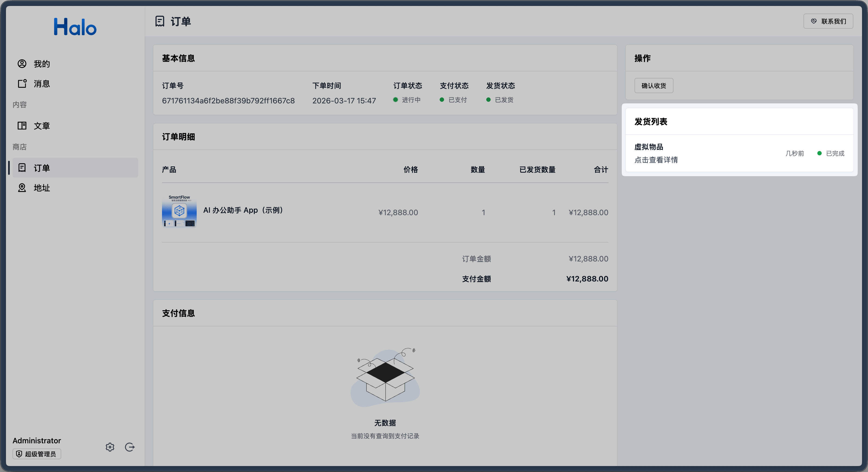Click the order number text
Screen dimensions: 868x472
228,101
